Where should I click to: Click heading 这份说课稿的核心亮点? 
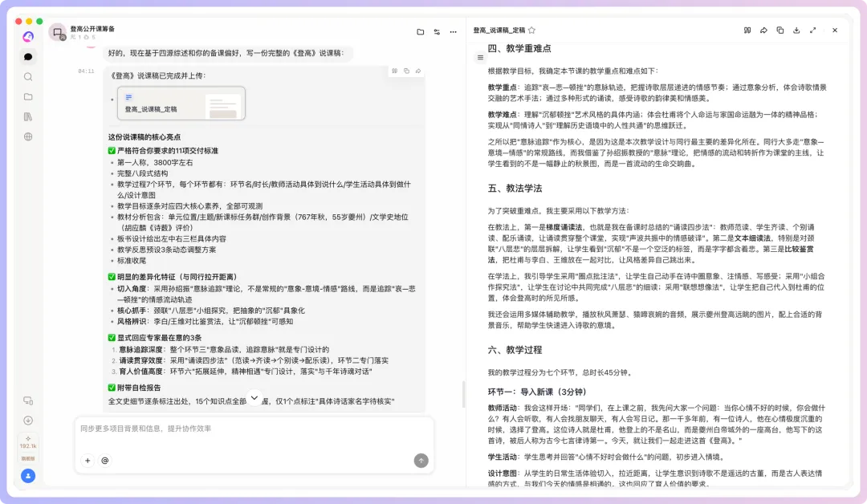[x=144, y=137]
